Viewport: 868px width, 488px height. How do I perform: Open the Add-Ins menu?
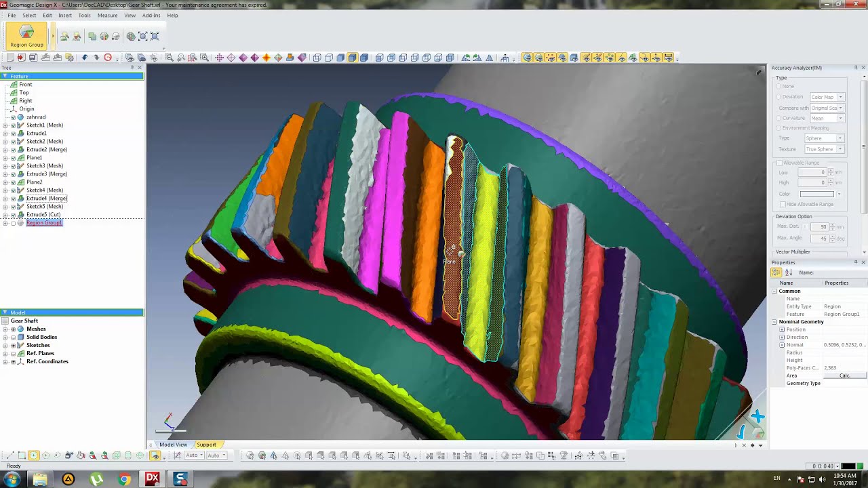click(151, 15)
